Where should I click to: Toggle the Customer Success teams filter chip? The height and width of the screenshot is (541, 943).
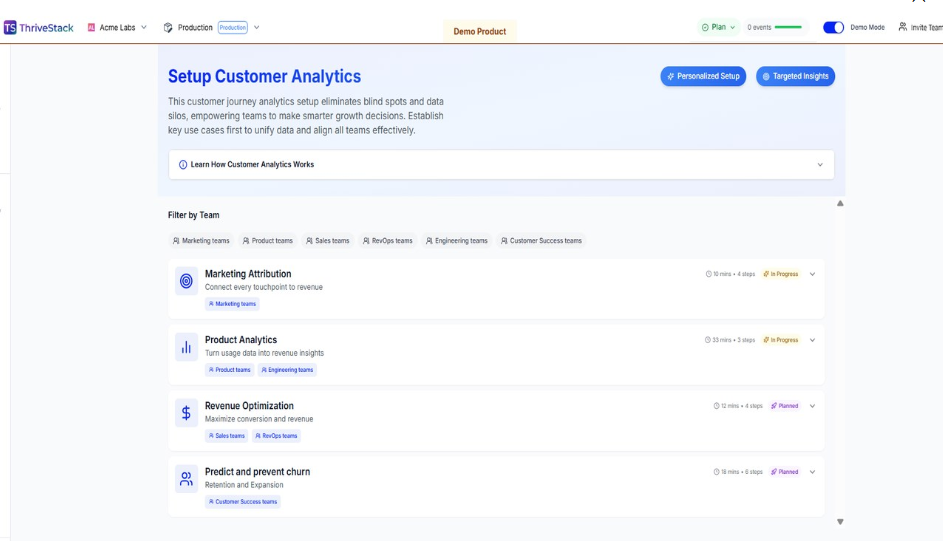pyautogui.click(x=541, y=241)
